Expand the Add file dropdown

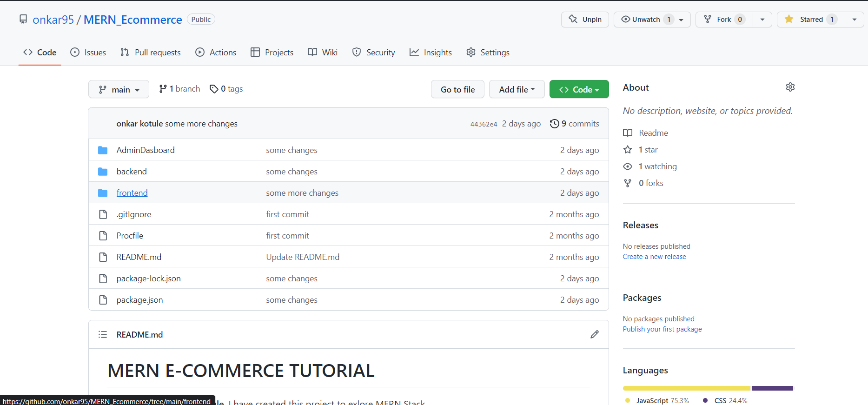click(x=517, y=89)
